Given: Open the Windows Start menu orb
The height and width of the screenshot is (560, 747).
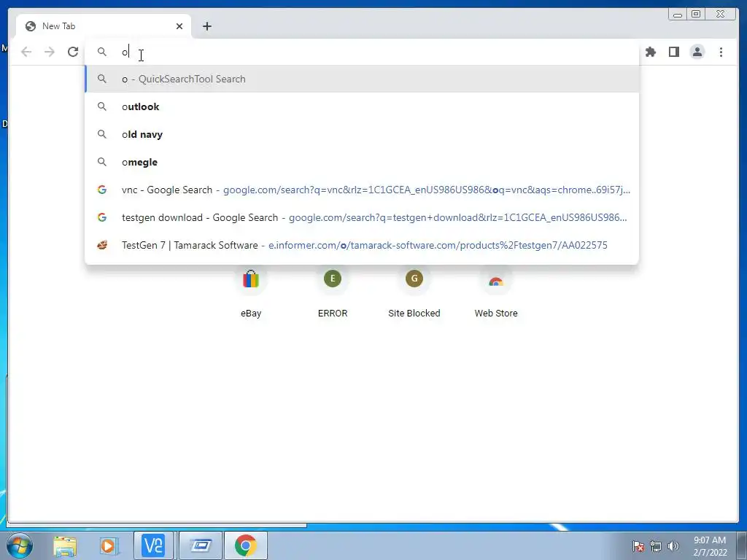Looking at the screenshot, I should [20, 545].
